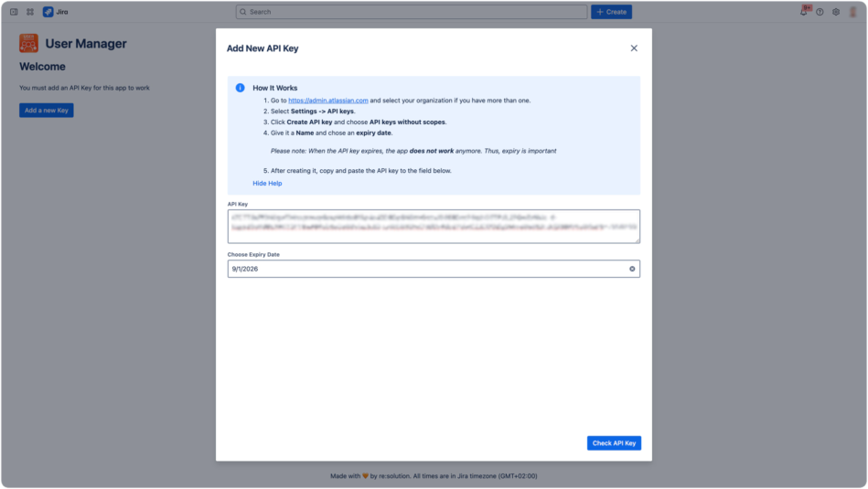Click the 'After creating it, copy and paste' step

click(x=361, y=170)
